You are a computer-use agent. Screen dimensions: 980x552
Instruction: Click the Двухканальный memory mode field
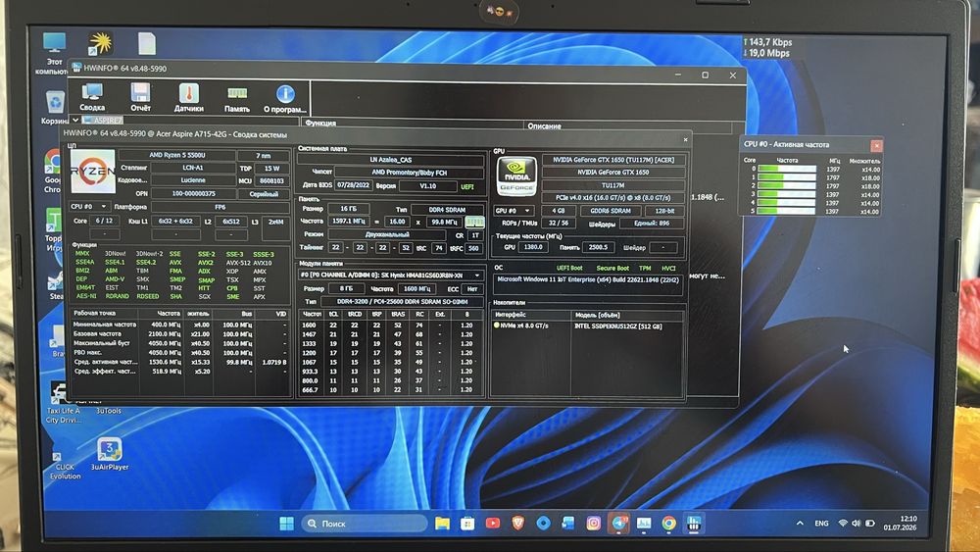click(386, 234)
